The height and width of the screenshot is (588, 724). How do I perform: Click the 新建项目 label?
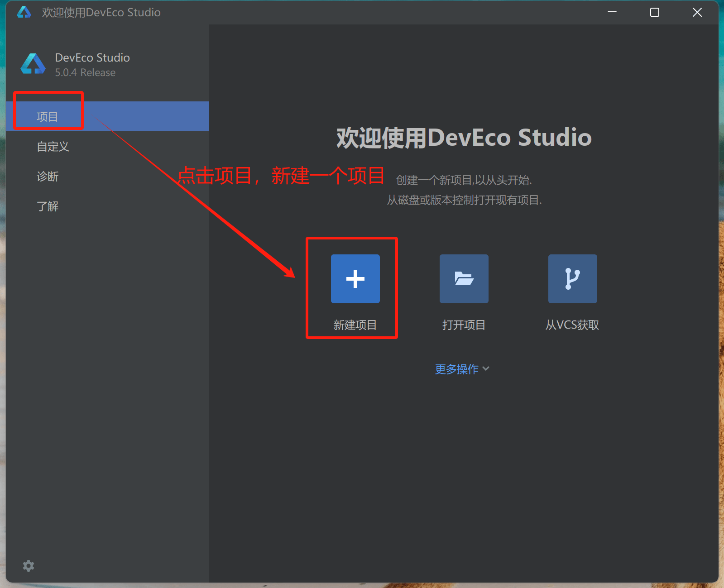tap(355, 325)
